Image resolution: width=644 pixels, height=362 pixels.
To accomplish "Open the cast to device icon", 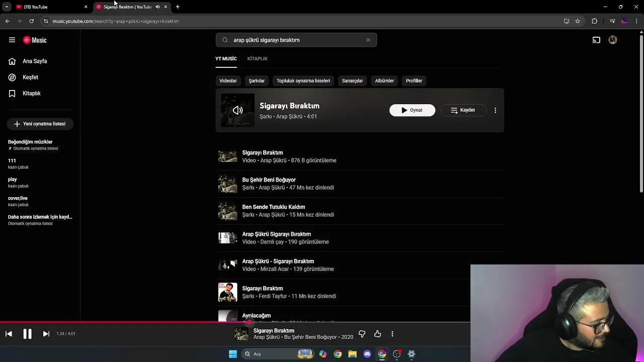I will tap(596, 40).
